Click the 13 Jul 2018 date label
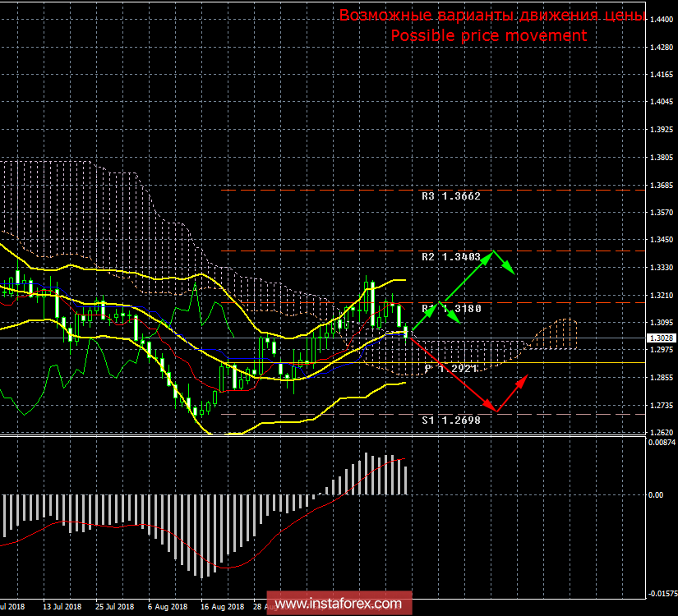This screenshot has width=678, height=616. (62, 606)
